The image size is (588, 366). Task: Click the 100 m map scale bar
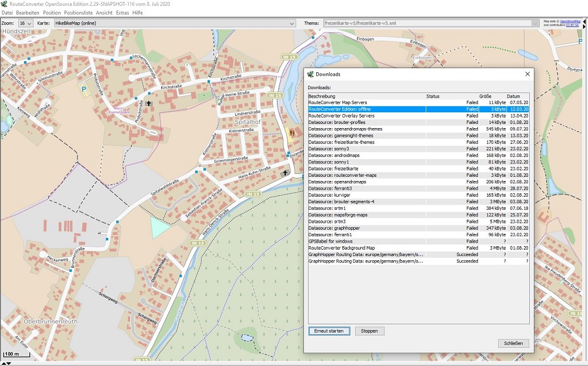(16, 354)
